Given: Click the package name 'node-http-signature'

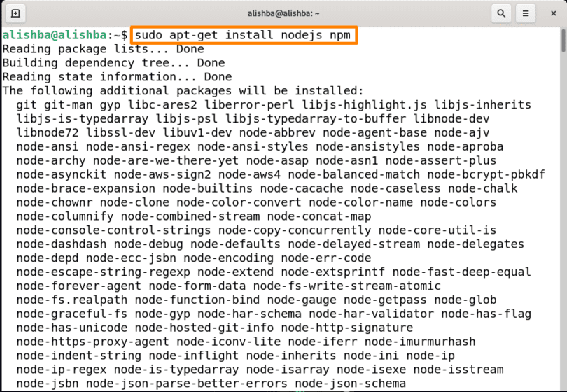Looking at the screenshot, I should tap(346, 328).
